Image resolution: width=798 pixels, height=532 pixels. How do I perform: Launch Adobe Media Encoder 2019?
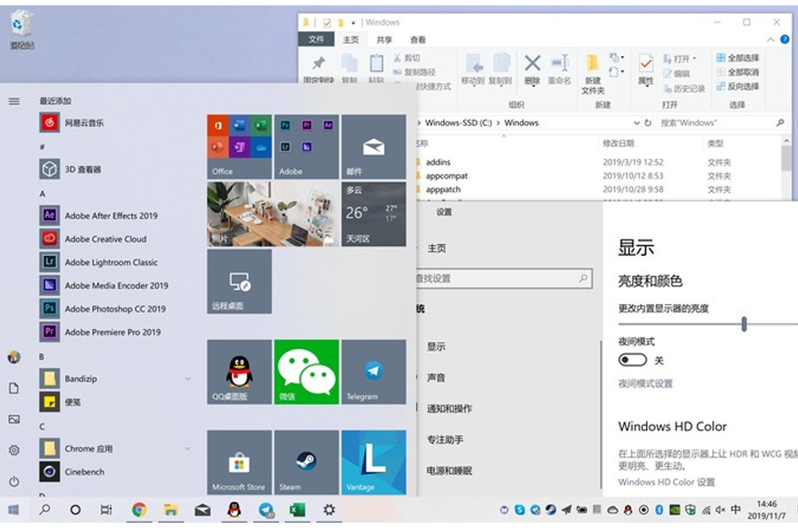(104, 285)
